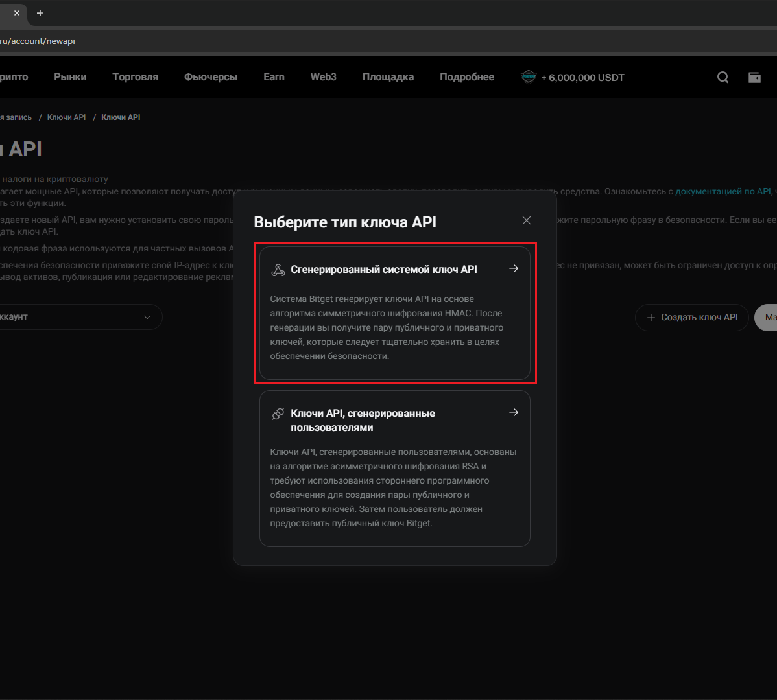
Task: Open a new browser tab
Action: (40, 13)
